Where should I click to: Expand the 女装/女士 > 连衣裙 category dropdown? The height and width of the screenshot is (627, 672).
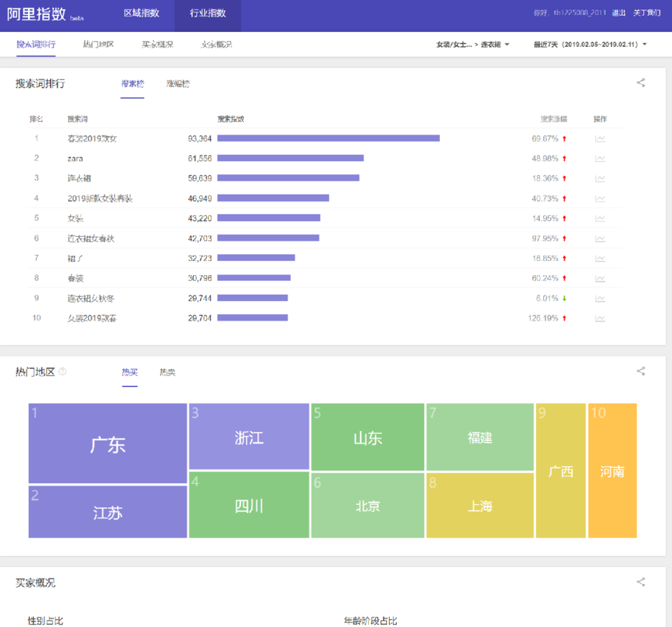tap(473, 45)
